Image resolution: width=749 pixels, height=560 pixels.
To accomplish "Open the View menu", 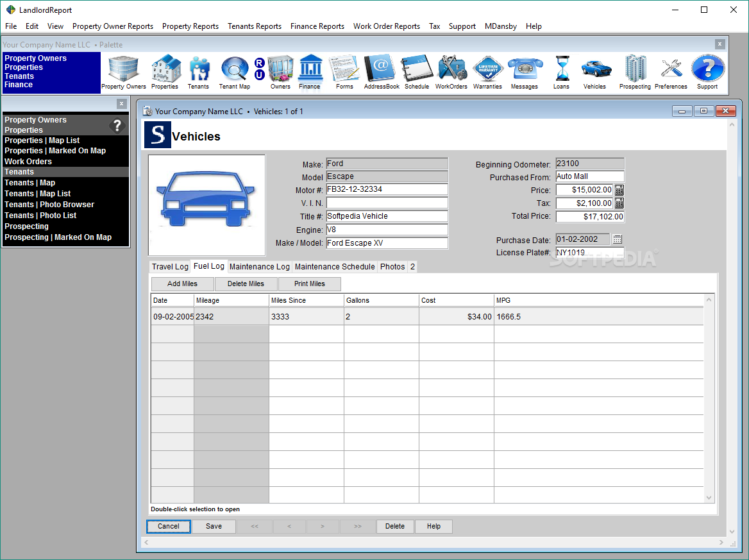I will click(x=55, y=26).
